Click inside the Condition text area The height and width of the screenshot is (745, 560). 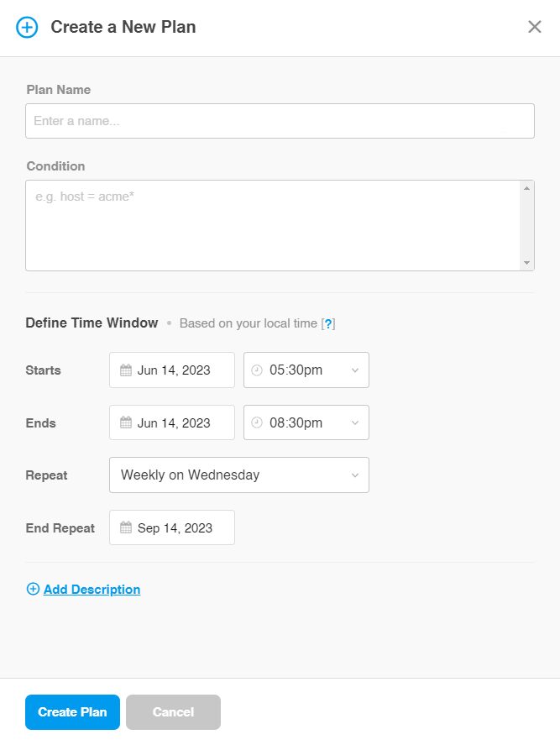click(273, 225)
